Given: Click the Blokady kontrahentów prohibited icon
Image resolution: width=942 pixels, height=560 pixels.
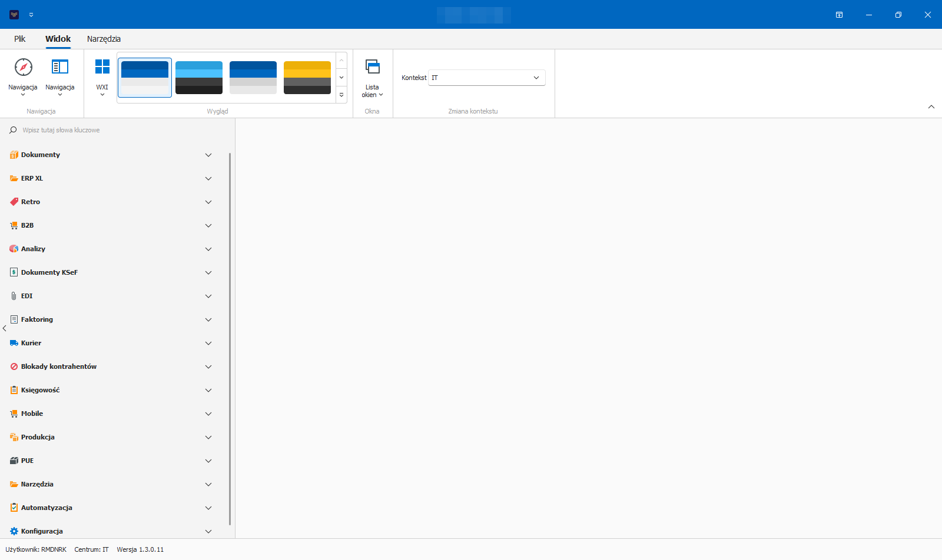Looking at the screenshot, I should coord(14,366).
